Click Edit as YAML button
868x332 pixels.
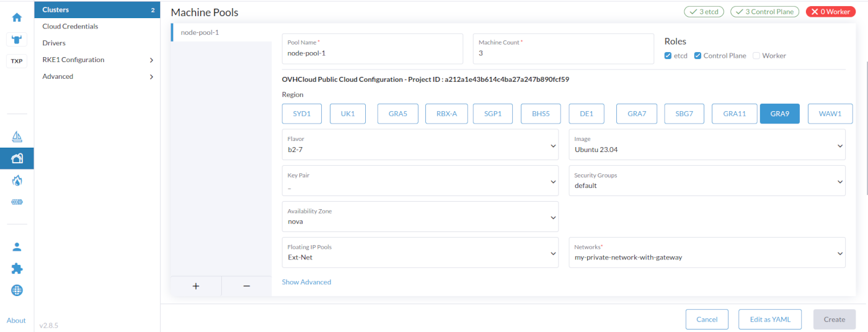pyautogui.click(x=770, y=319)
